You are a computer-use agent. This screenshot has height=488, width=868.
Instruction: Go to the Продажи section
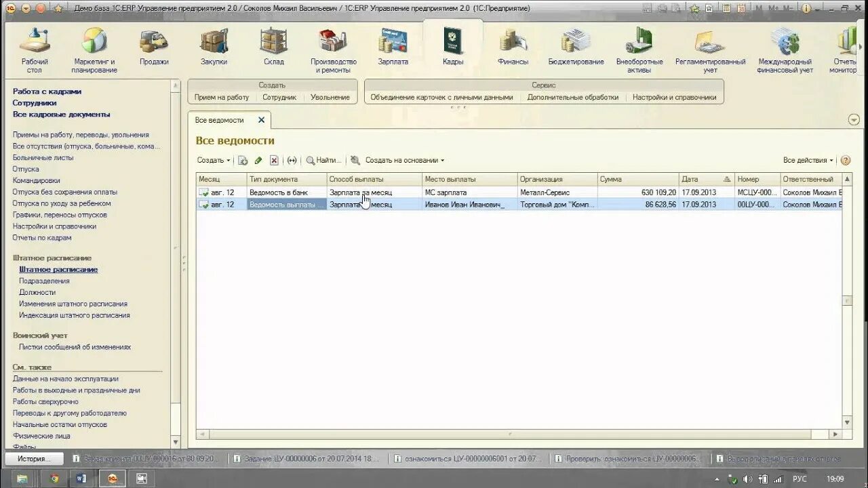pyautogui.click(x=154, y=47)
